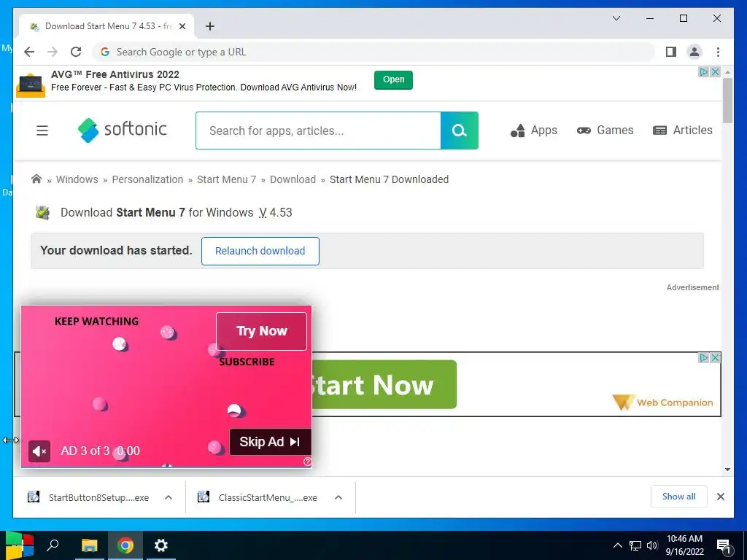Viewport: 747px width, 560px height.
Task: Select the Download Start Menu 7 tab
Action: coord(107,26)
